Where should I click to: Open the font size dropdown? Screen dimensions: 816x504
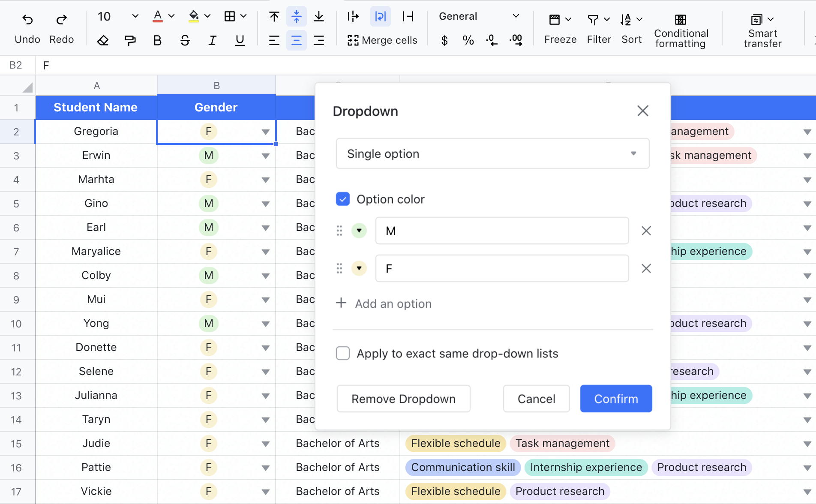coord(135,16)
